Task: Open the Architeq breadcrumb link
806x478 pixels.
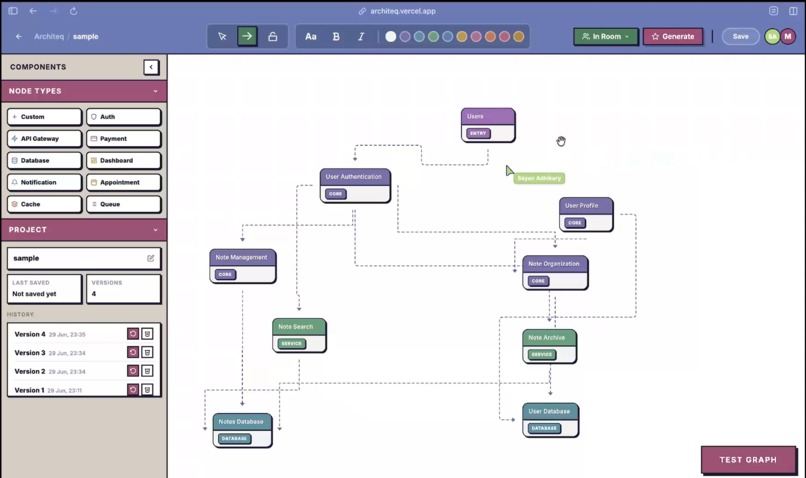Action: 49,36
